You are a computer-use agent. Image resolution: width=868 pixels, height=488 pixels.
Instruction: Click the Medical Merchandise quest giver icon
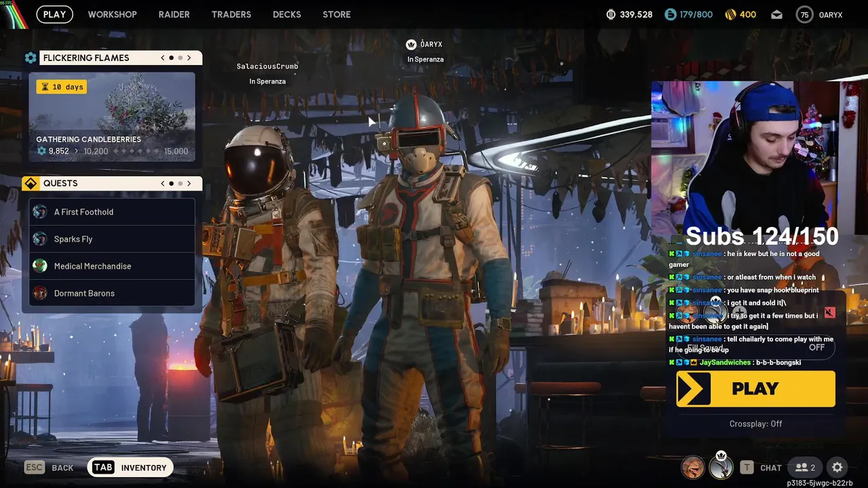[40, 266]
